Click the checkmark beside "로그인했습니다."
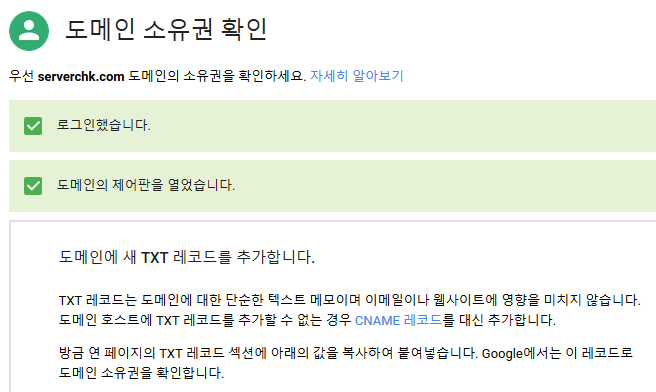The width and height of the screenshot is (656, 392). (33, 126)
